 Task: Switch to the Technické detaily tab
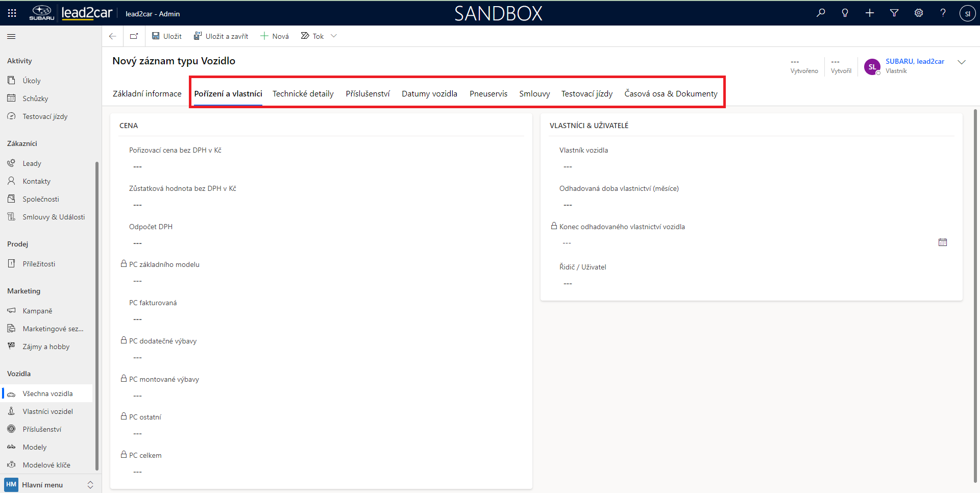click(303, 94)
